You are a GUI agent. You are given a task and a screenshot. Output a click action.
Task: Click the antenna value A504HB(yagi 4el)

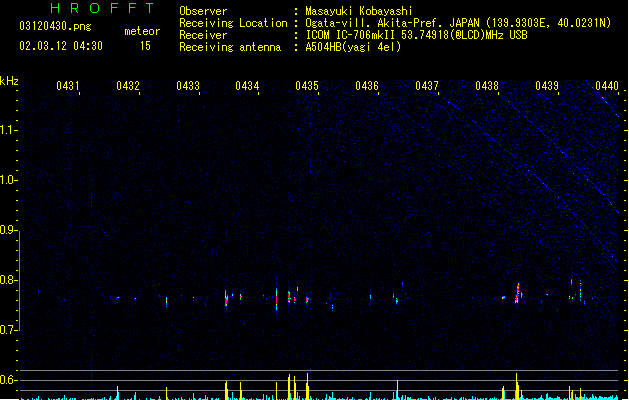click(353, 47)
